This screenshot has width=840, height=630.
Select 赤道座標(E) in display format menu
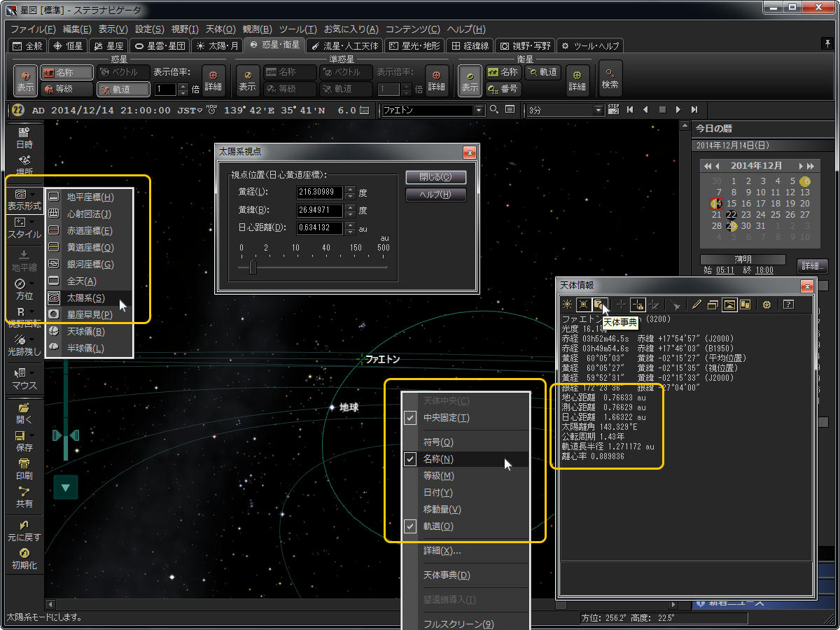(x=89, y=230)
